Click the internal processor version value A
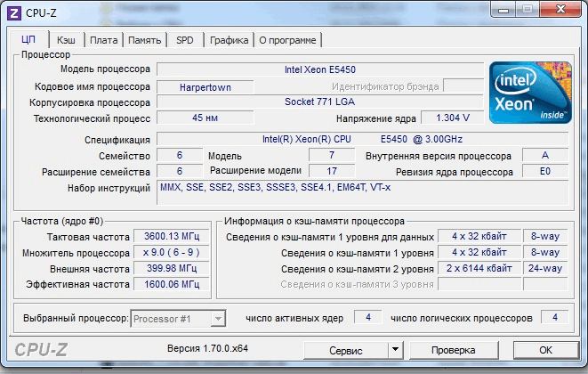The width and height of the screenshot is (588, 374). [545, 155]
